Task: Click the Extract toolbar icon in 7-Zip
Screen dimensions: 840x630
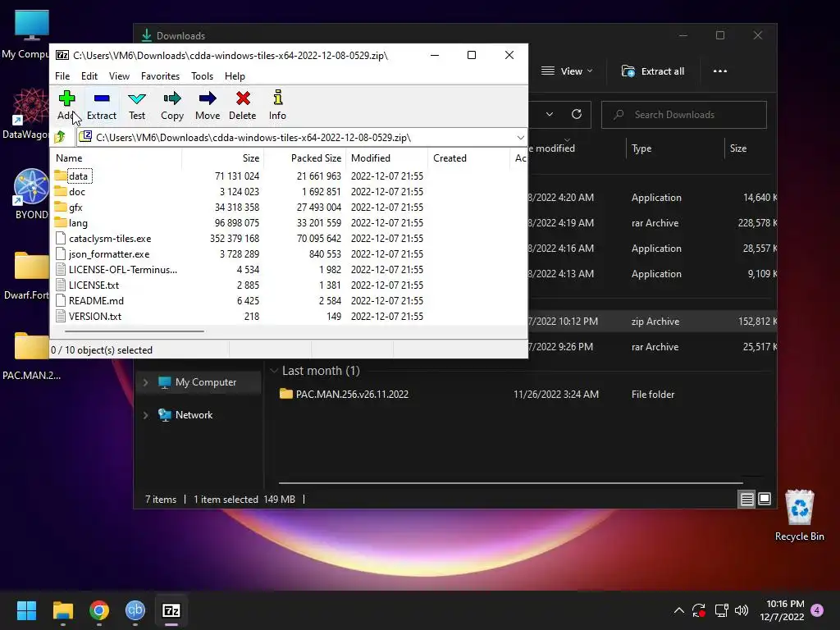Action: tap(101, 105)
